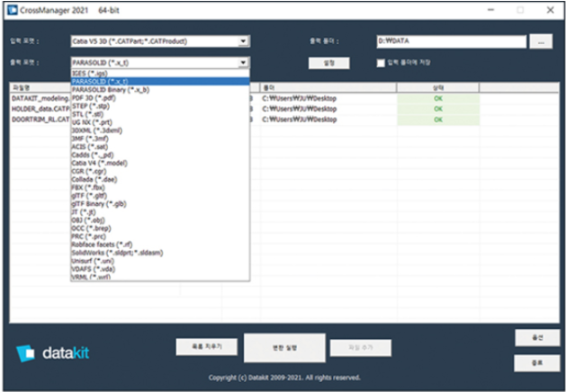The image size is (566, 392).
Task: Select STL (*.stl) output format
Action: (160, 114)
